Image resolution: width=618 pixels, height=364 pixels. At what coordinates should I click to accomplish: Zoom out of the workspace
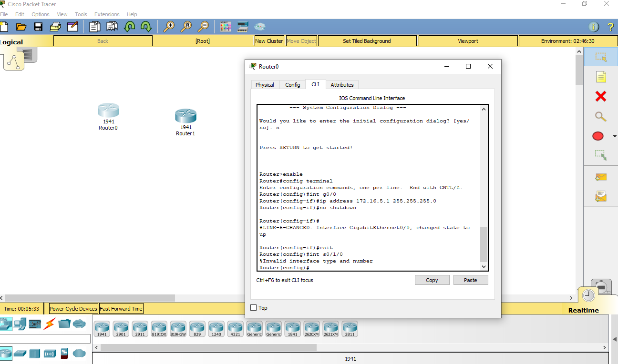[x=204, y=27]
